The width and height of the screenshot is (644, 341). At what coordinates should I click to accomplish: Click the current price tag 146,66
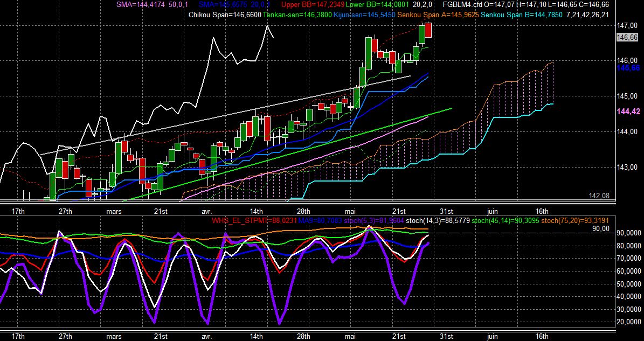pos(627,37)
